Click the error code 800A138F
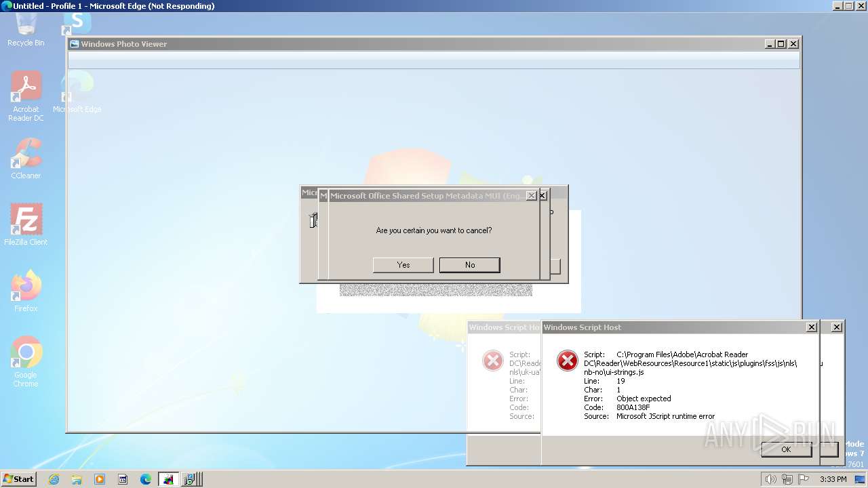The width and height of the screenshot is (868, 488). [633, 407]
